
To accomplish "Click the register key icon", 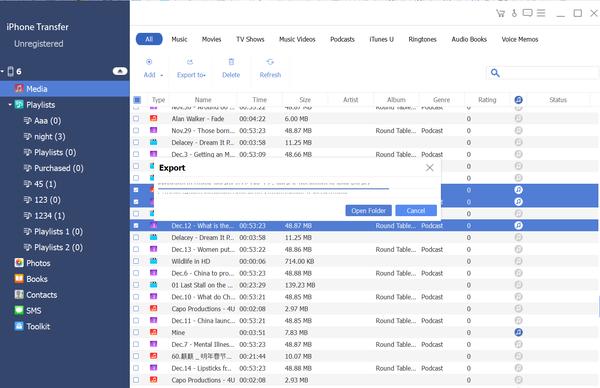I will (x=514, y=13).
